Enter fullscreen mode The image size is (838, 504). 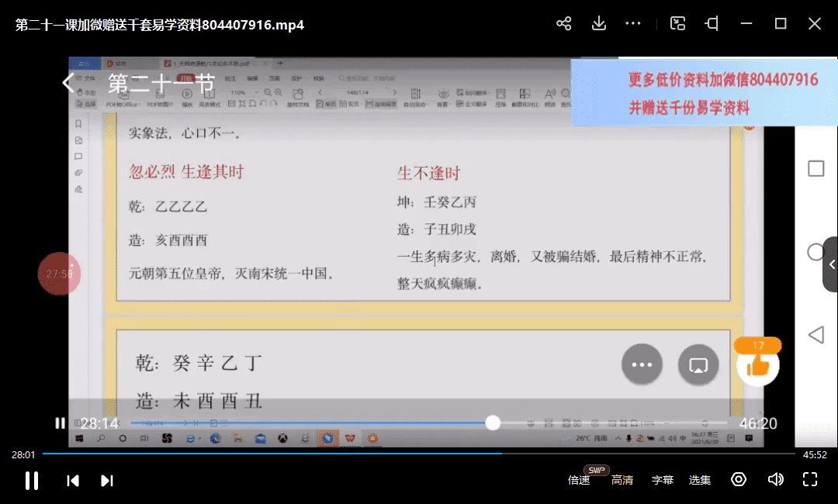(x=810, y=480)
